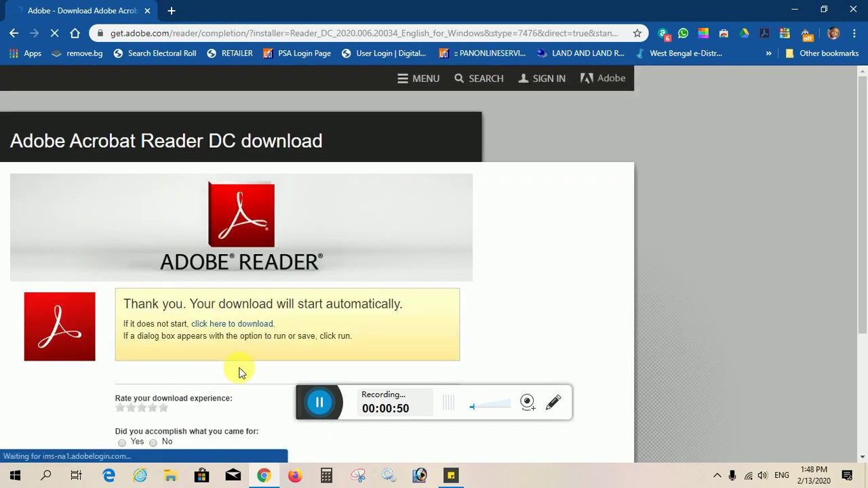This screenshot has width=868, height=488.
Task: Click the extension icon with red 6 badge
Action: (x=663, y=34)
